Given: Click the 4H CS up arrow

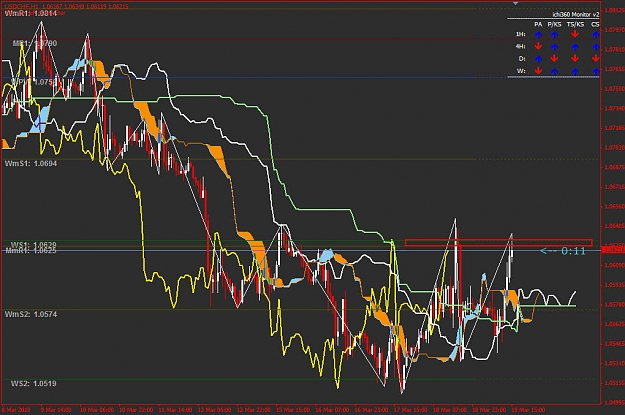Looking at the screenshot, I should tap(596, 47).
